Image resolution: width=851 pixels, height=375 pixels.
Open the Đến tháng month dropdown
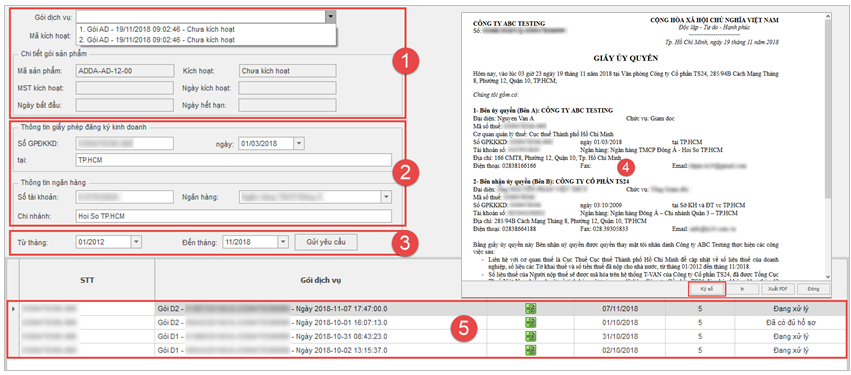(x=282, y=242)
